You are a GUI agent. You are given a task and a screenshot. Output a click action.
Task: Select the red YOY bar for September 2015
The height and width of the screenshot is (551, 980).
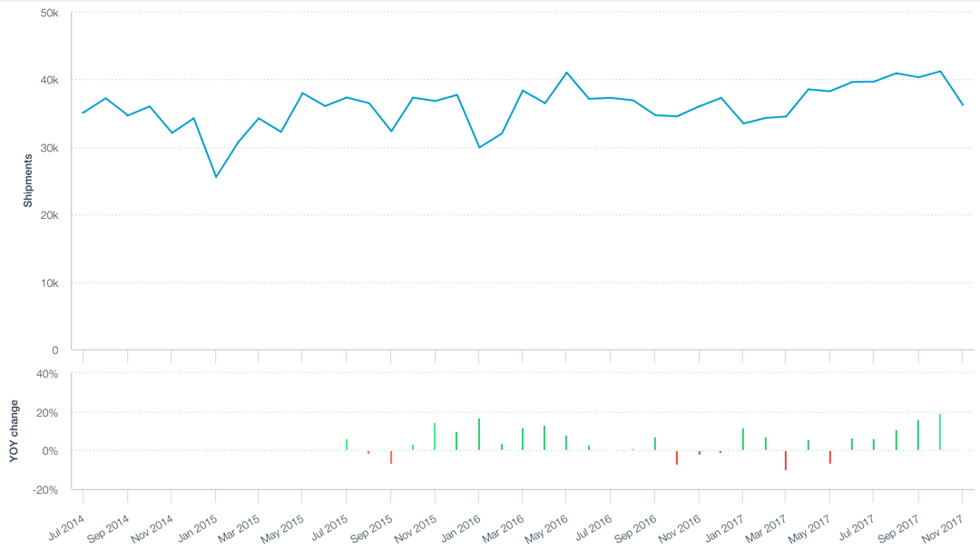(x=391, y=457)
